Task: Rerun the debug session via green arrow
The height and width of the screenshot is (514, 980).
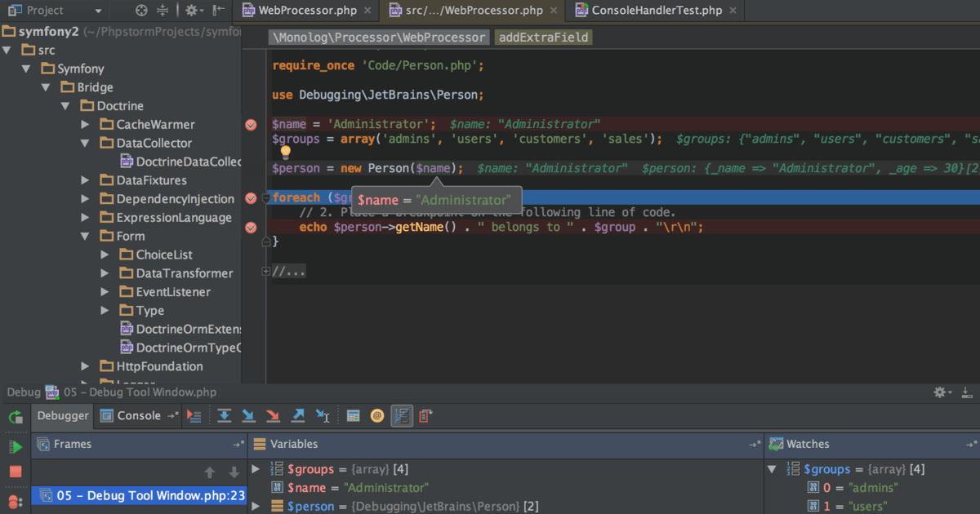Action: click(x=15, y=418)
